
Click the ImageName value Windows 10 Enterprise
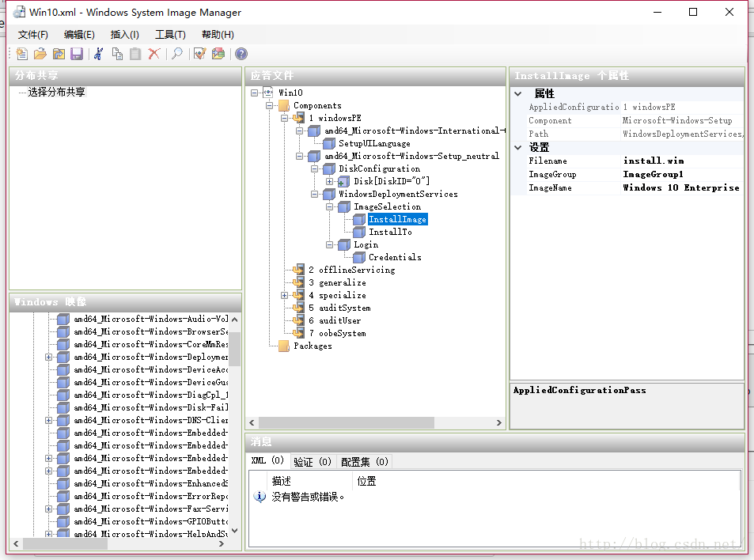(681, 187)
